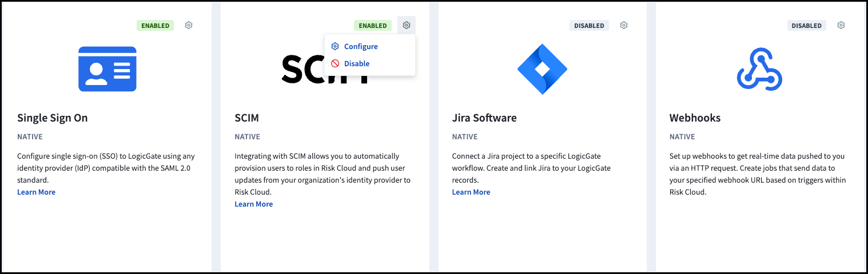
Task: Open Learn More under Single Sign On
Action: (36, 192)
